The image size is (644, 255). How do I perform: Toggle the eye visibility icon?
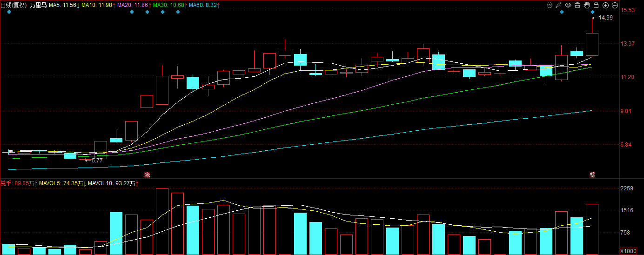(568, 5)
